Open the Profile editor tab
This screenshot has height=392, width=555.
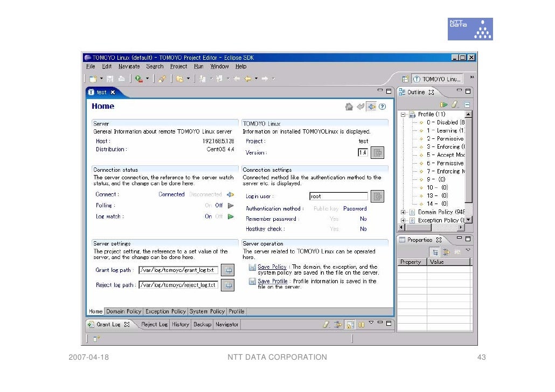[x=237, y=312]
